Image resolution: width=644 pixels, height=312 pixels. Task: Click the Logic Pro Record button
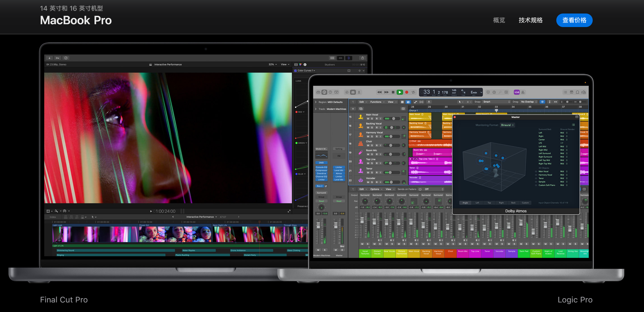pyautogui.click(x=407, y=92)
